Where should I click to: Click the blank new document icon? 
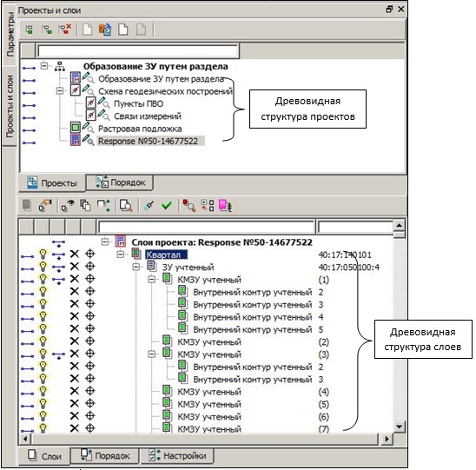click(123, 30)
